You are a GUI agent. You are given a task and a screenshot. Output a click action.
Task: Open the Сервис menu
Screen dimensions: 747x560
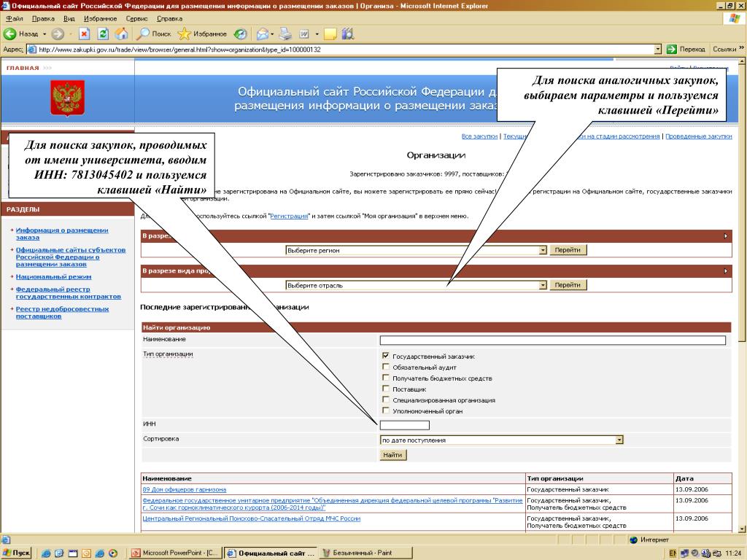point(136,18)
